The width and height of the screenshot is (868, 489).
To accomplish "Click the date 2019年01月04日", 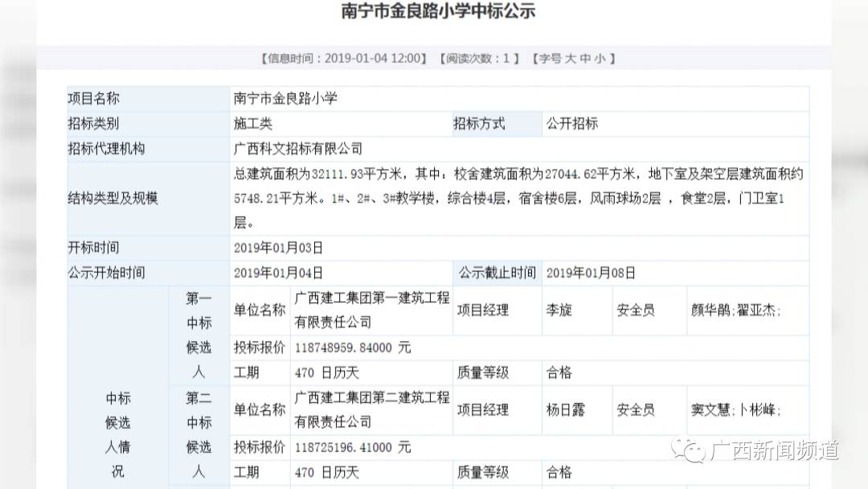I will (x=278, y=273).
